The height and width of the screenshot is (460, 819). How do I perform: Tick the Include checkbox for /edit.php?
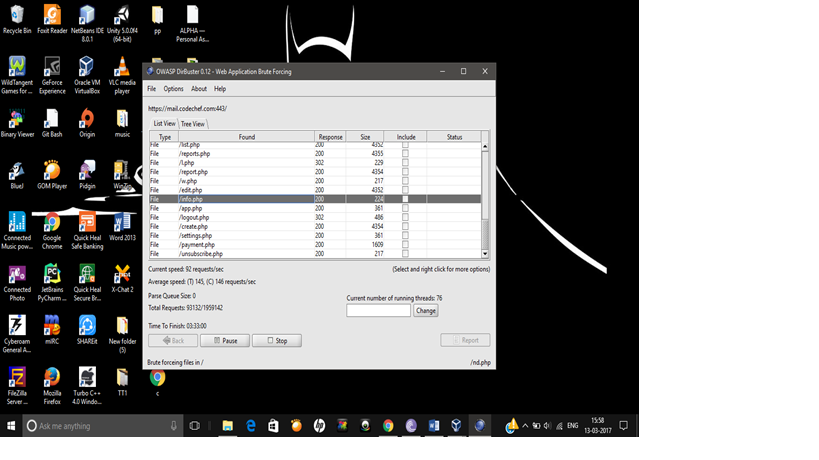point(405,190)
